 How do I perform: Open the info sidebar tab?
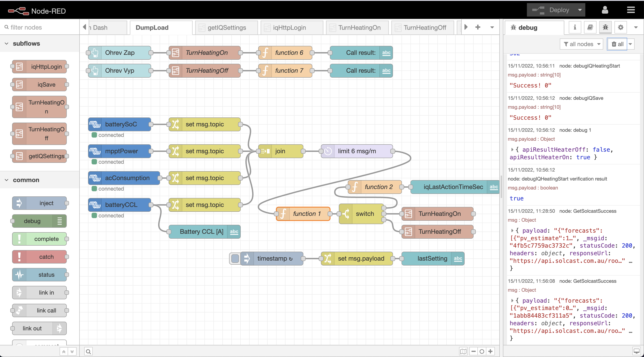(575, 27)
